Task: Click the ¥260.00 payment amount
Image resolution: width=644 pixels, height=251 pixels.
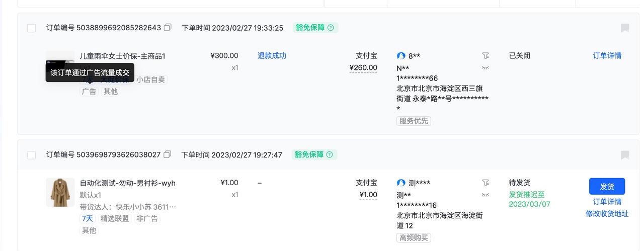Action: point(363,68)
